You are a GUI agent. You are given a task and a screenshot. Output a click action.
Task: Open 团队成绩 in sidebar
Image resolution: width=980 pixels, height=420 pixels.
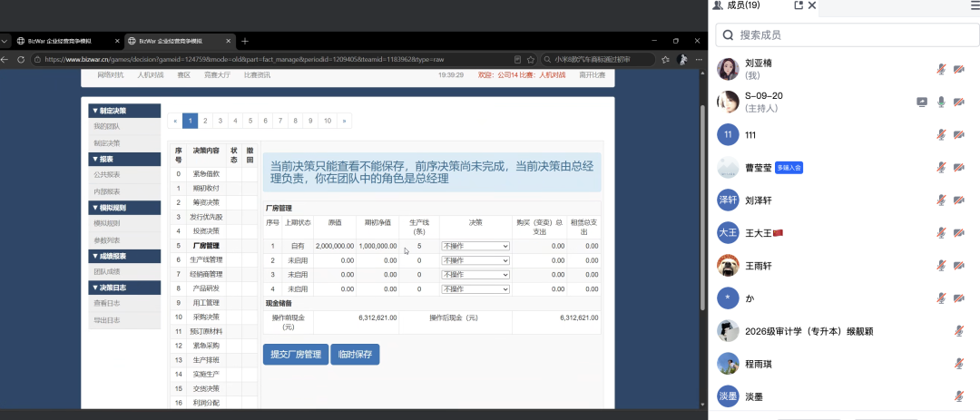pos(107,271)
